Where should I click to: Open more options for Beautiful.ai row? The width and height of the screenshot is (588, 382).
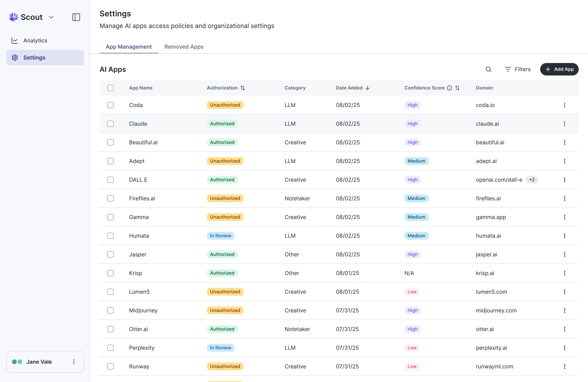[564, 142]
